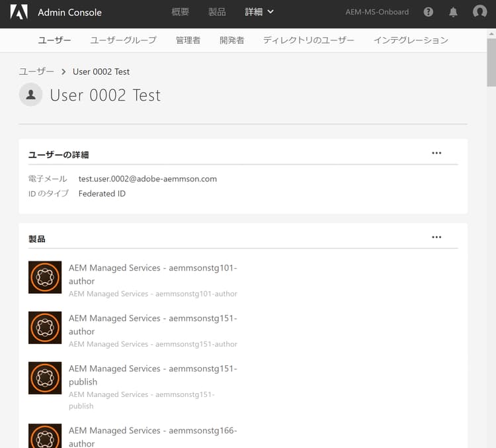Select the ユーザー tab
Screen dimensions: 496x448
click(54, 40)
